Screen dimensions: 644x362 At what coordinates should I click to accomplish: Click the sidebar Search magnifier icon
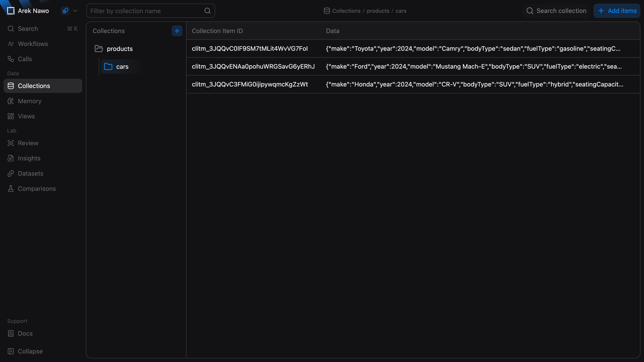11,29
